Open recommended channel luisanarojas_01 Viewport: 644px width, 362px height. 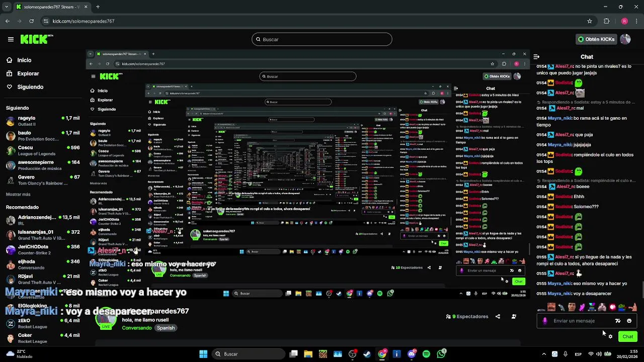tap(43, 235)
